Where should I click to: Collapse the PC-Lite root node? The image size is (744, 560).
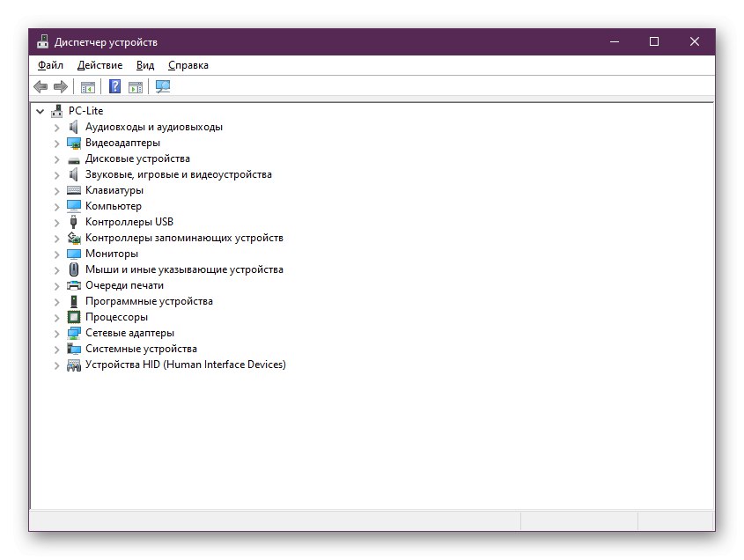pyautogui.click(x=41, y=112)
